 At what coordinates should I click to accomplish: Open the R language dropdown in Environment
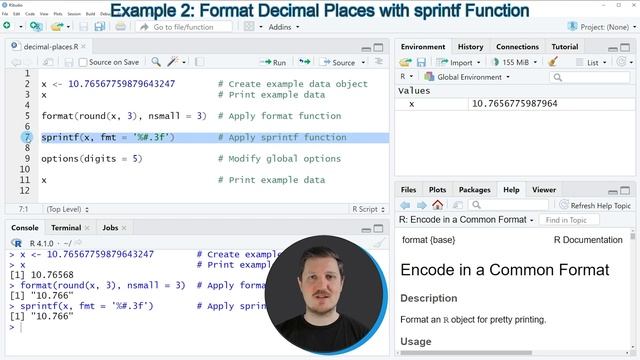click(x=407, y=77)
